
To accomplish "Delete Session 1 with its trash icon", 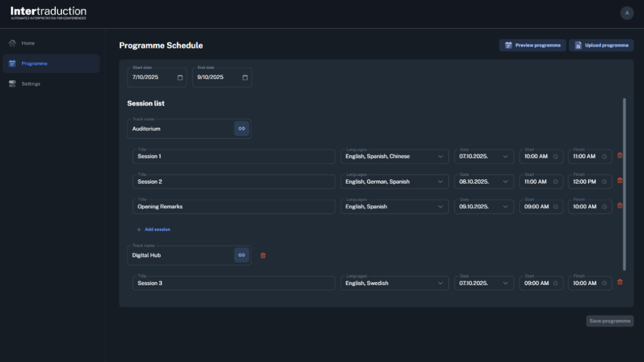I will tap(620, 155).
